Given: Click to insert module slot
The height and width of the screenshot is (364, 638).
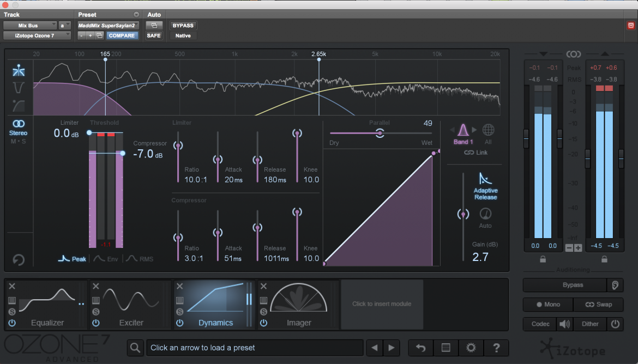Looking at the screenshot, I should click(382, 304).
